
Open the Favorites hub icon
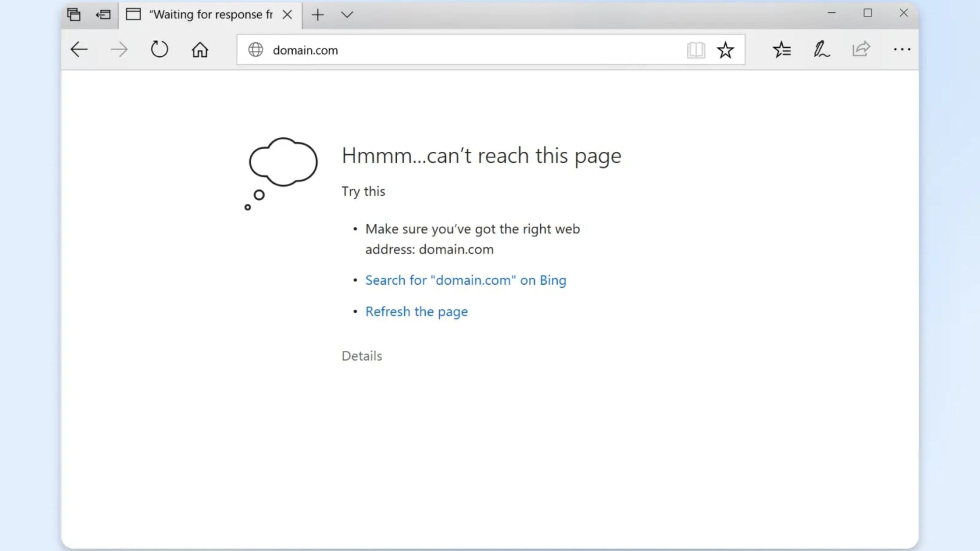pyautogui.click(x=781, y=49)
